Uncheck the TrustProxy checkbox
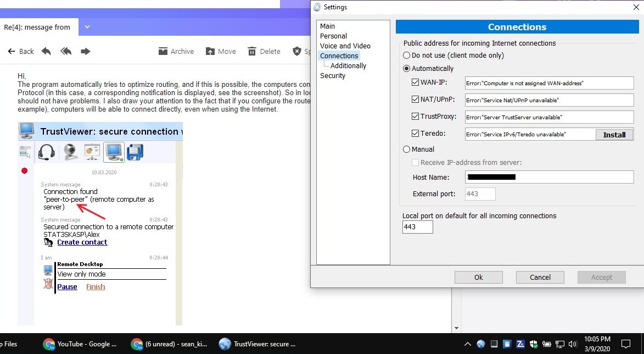The image size is (644, 354). coord(415,117)
